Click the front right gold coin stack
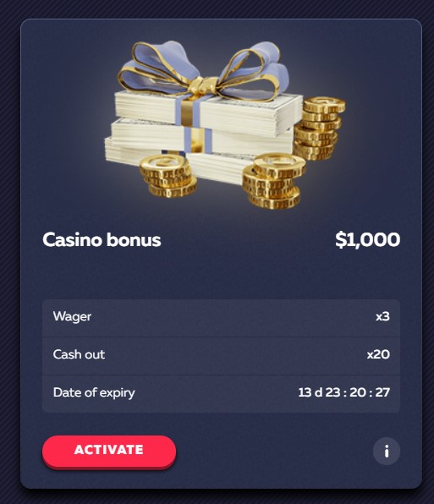Viewport: 434px width, 504px height. pyautogui.click(x=273, y=181)
